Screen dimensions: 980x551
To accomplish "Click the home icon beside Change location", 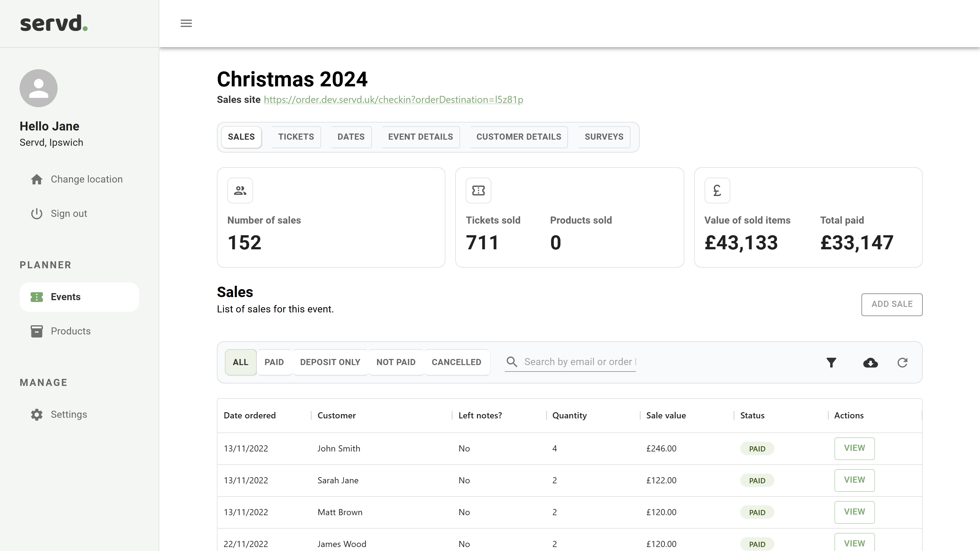I will (x=36, y=179).
